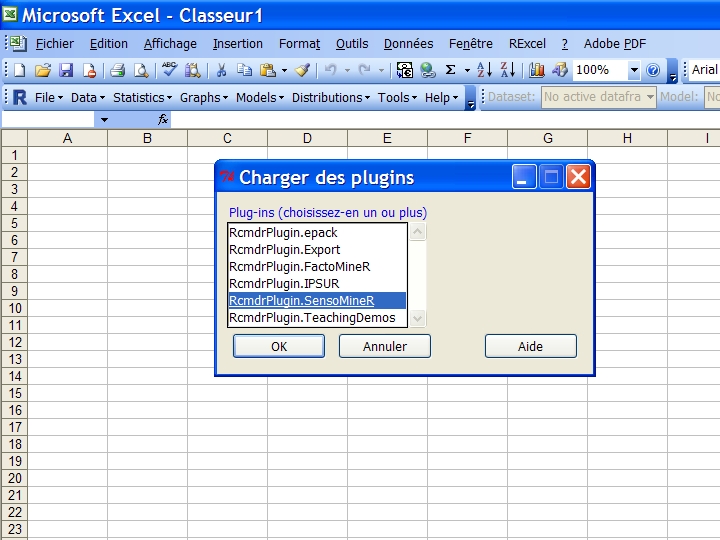Click the R logo icon in Rcmdr toolbar

click(x=20, y=97)
